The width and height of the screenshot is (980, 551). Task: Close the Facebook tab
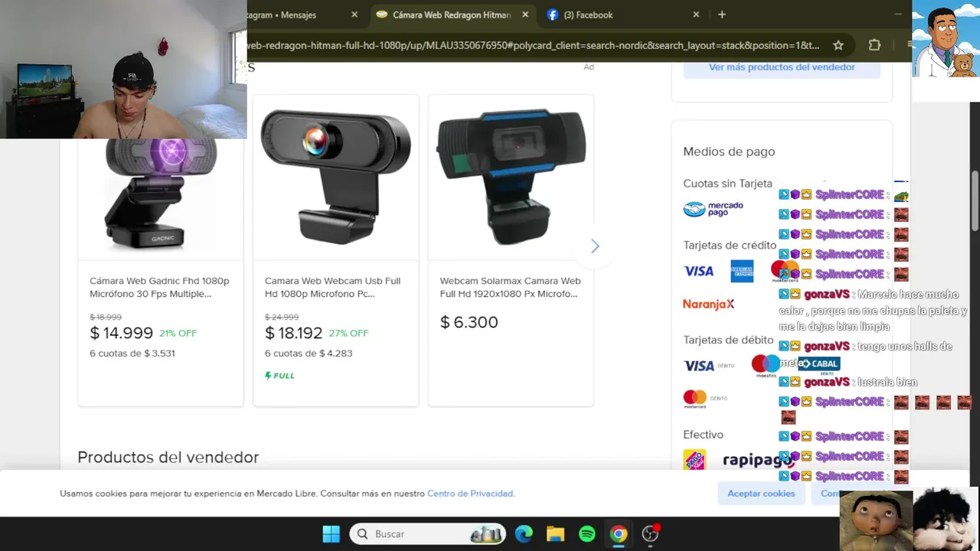click(x=696, y=15)
